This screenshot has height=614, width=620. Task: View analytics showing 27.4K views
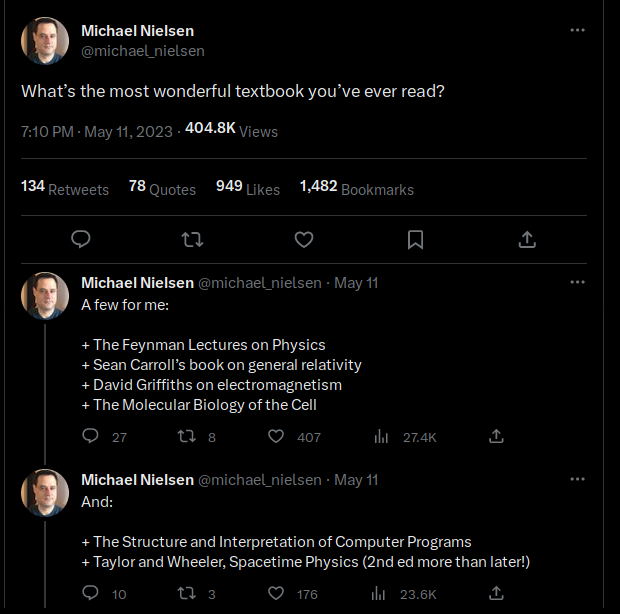pyautogui.click(x=381, y=437)
